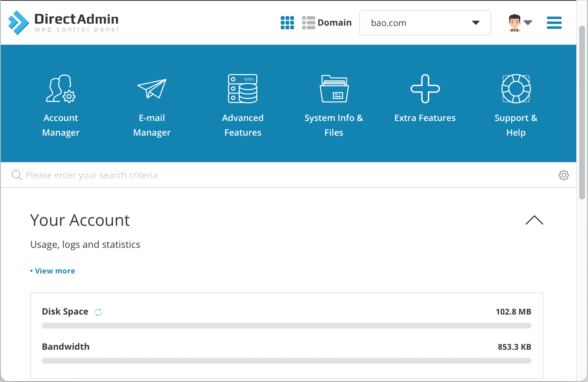Open the bao.com domain dropdown
Image resolution: width=588 pixels, height=382 pixels.
425,23
